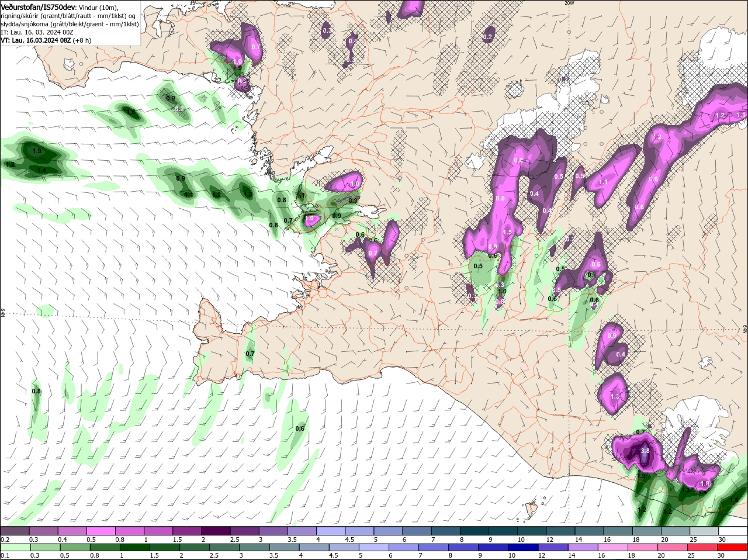Viewport: 748px width, 560px height.
Task: Select the snow legend swatch for 2
Action: [216, 531]
